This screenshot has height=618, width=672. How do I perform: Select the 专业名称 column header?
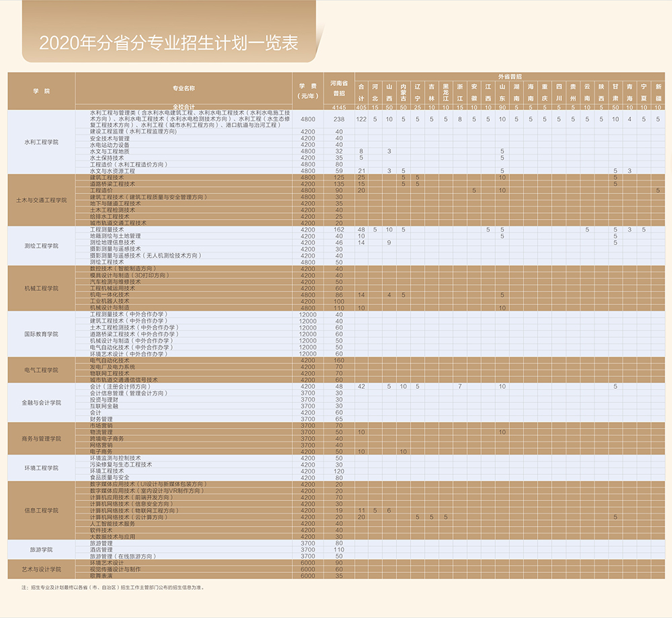[183, 88]
